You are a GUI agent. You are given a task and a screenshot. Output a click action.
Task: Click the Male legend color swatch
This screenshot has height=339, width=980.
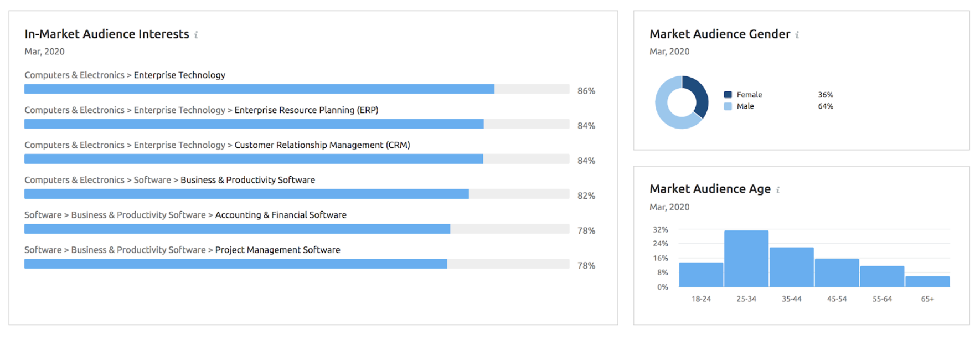728,106
